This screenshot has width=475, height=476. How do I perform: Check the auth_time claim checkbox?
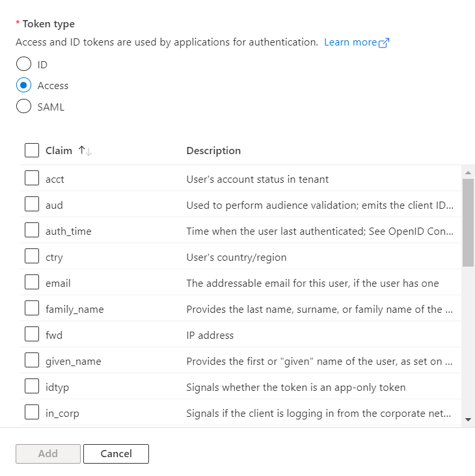(x=32, y=230)
